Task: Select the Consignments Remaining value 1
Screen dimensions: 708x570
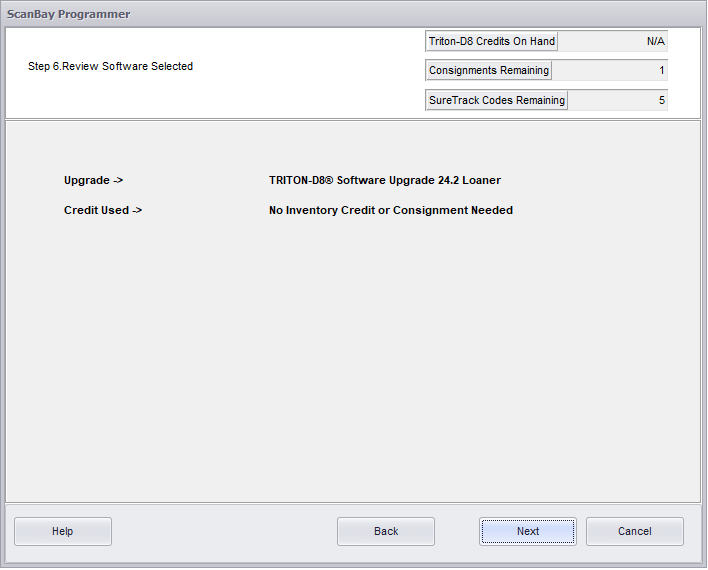Action: [x=609, y=71]
